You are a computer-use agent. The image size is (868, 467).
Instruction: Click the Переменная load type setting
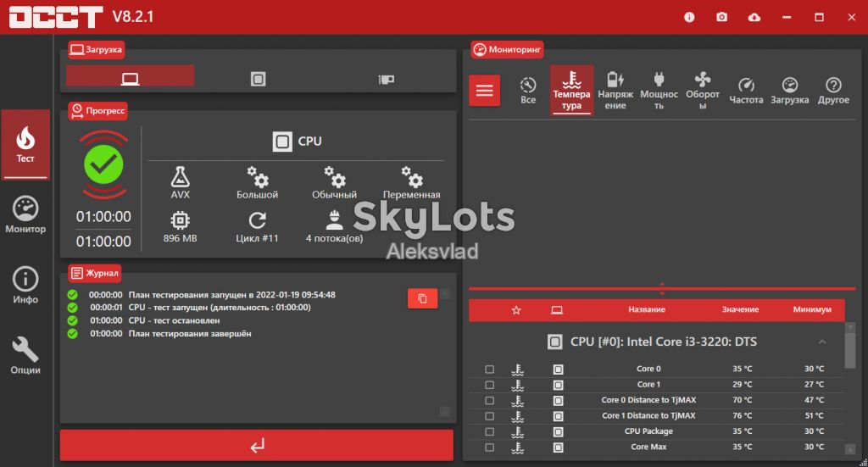[x=411, y=182]
